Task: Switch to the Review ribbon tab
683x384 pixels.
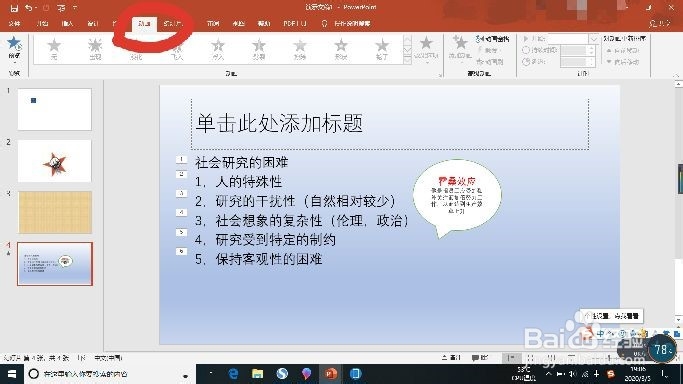Action: tap(213, 24)
